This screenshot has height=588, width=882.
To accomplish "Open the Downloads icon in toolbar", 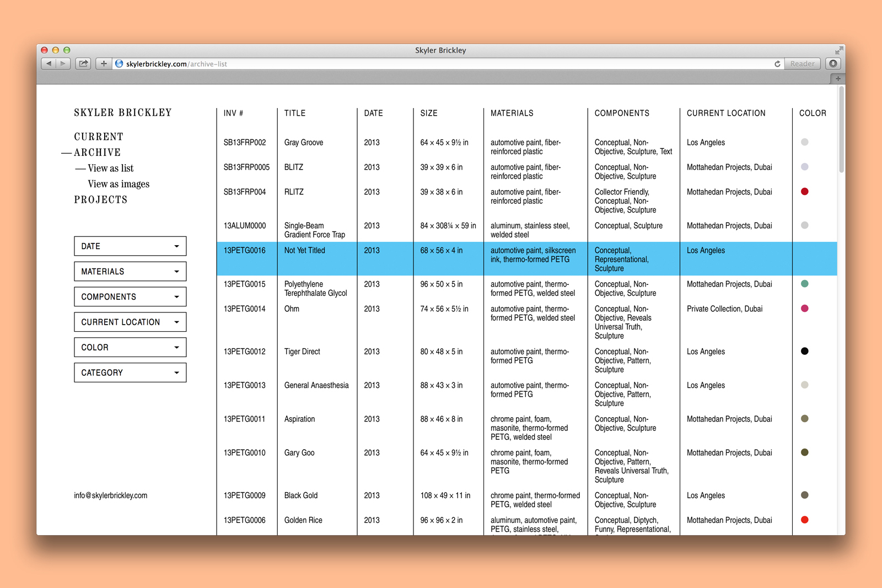I will click(833, 64).
